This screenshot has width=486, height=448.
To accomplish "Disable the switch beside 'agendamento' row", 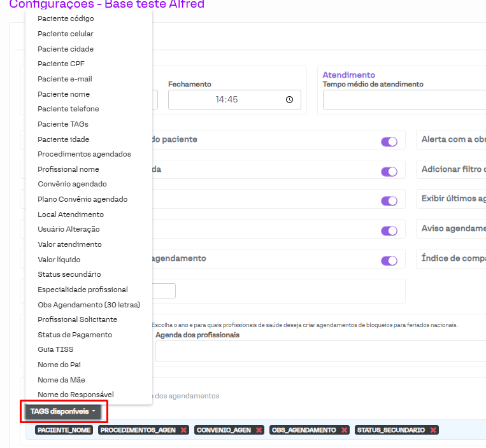I will click(389, 261).
